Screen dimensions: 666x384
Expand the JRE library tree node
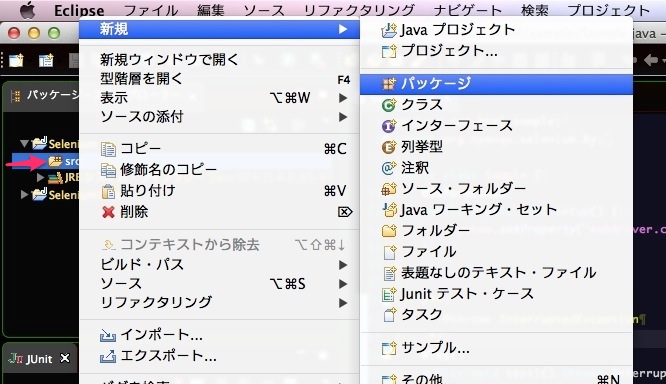[x=41, y=177]
